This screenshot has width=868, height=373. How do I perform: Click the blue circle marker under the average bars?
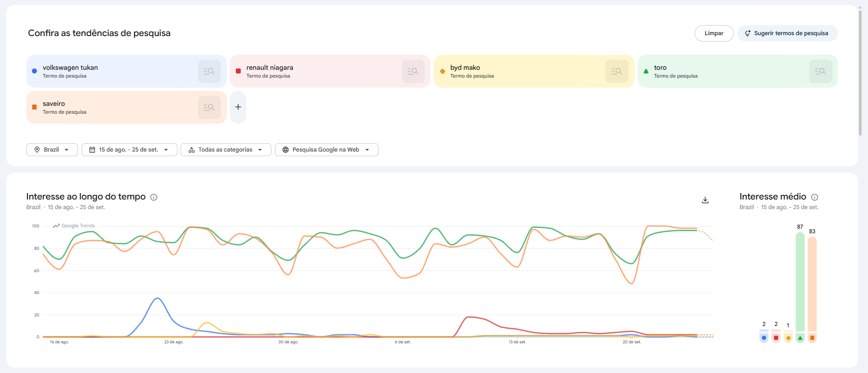pyautogui.click(x=764, y=338)
